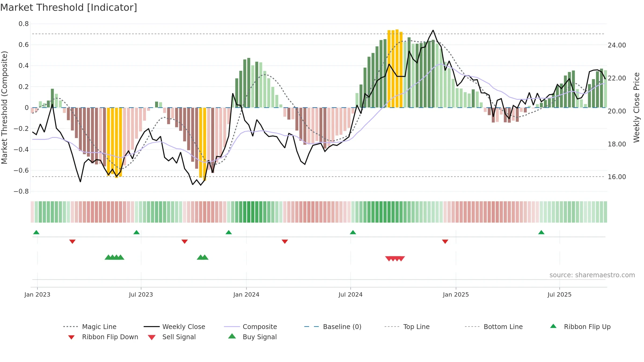Click the ribbon flip down marker in early 2023
The width and height of the screenshot is (644, 362).
coord(72,242)
